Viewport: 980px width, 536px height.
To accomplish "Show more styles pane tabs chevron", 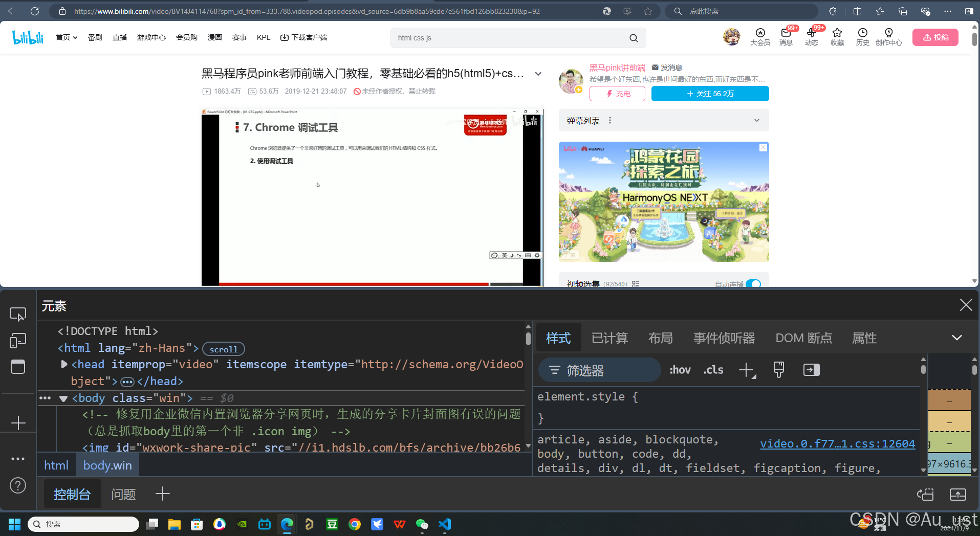I will click(x=957, y=338).
